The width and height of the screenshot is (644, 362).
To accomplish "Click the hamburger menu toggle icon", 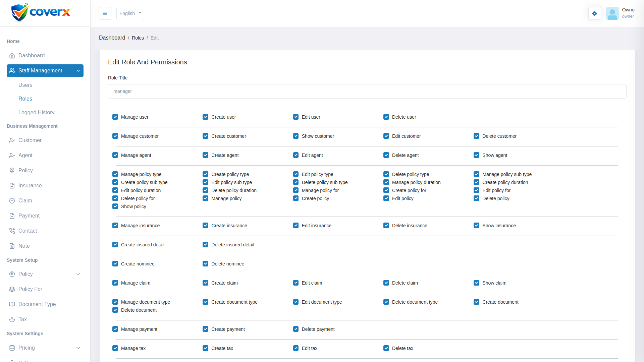I will click(x=105, y=13).
